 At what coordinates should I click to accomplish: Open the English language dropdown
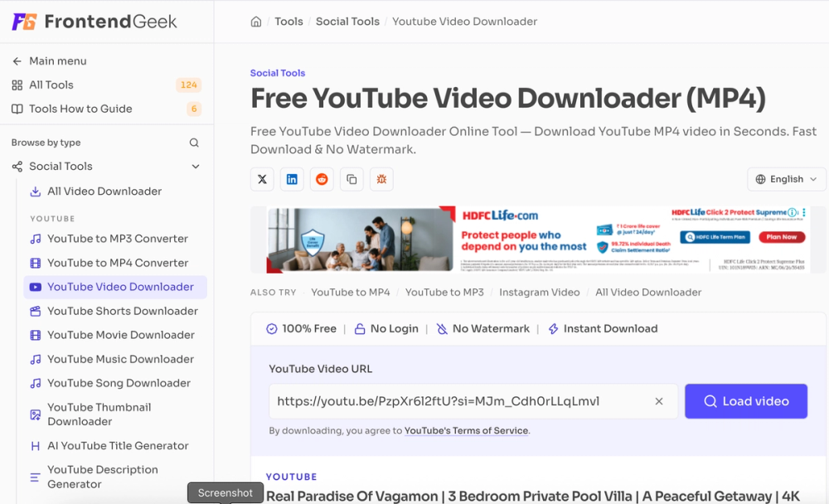786,179
